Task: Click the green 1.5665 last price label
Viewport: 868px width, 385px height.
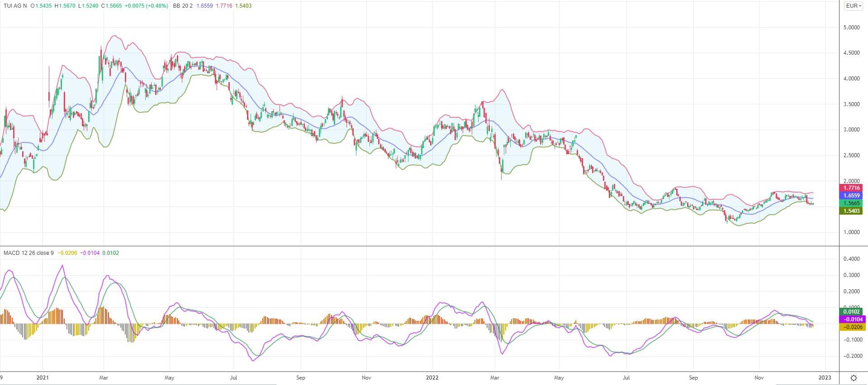Action: pos(852,203)
